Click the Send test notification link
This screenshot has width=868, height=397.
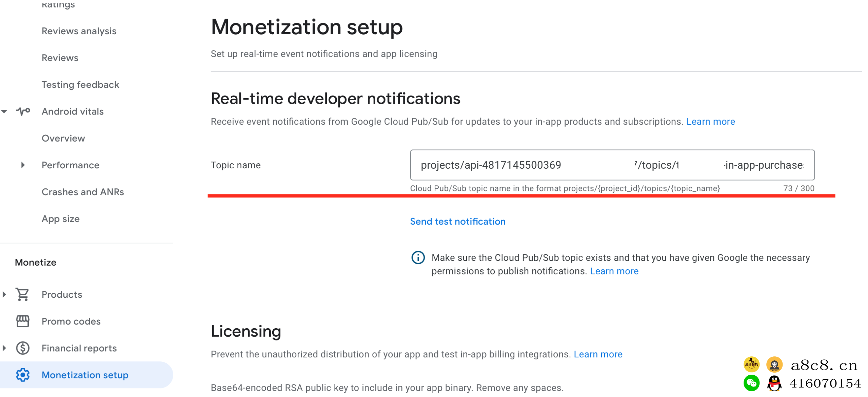click(457, 221)
